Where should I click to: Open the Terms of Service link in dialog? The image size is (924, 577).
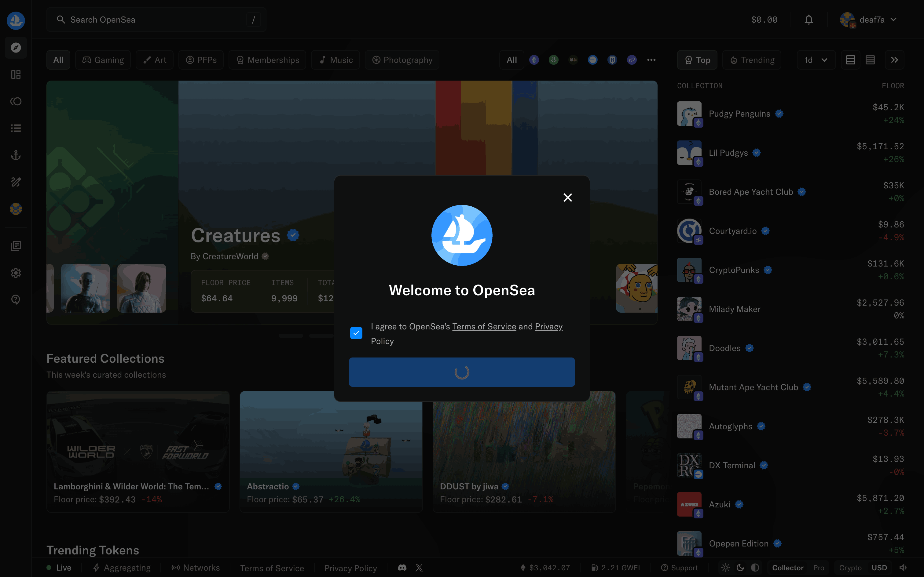click(484, 327)
